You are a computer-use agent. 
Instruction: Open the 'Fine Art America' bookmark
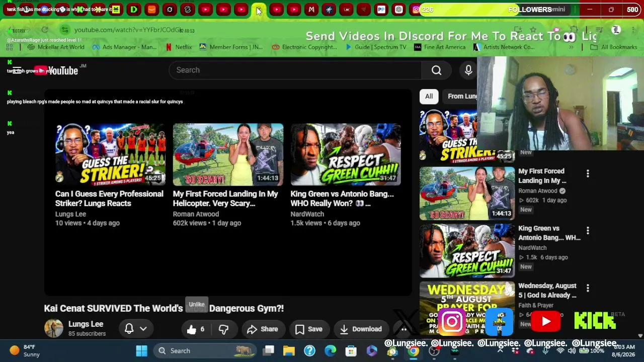(440, 47)
